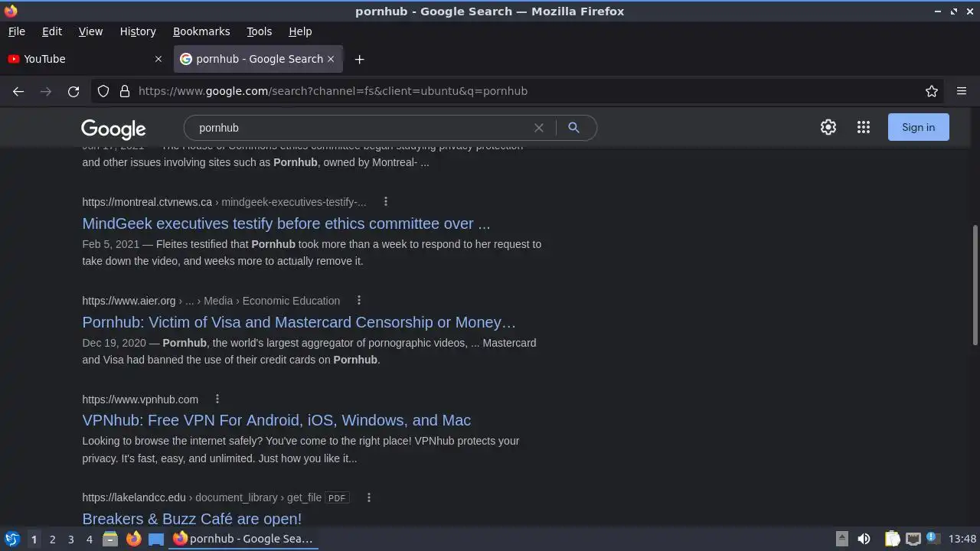Open the Google apps grid
The width and height of the screenshot is (980, 551).
tap(864, 128)
